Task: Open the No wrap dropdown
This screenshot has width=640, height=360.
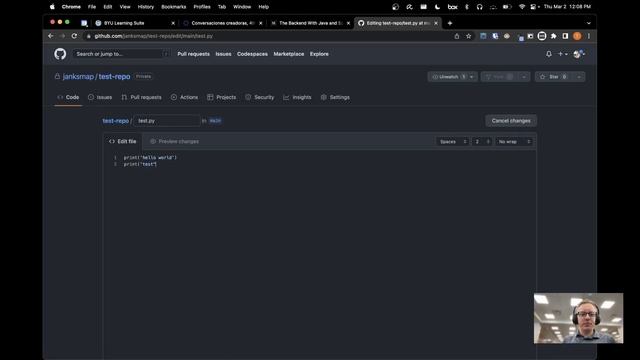Action: click(513, 142)
